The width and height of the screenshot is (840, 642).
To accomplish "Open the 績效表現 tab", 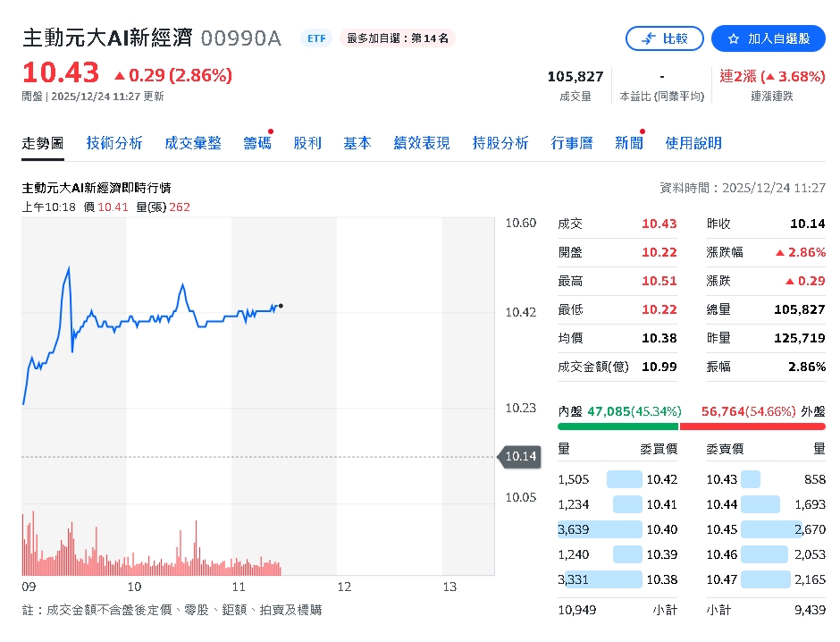I will coord(421,142).
